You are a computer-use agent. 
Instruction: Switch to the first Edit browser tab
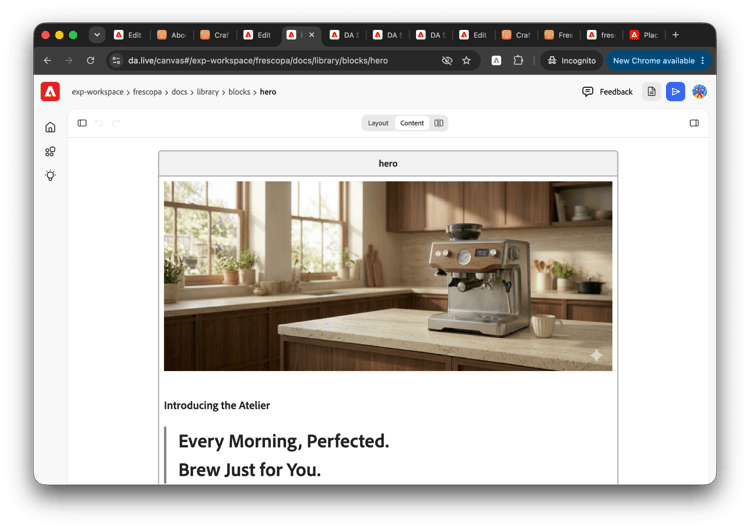click(128, 35)
